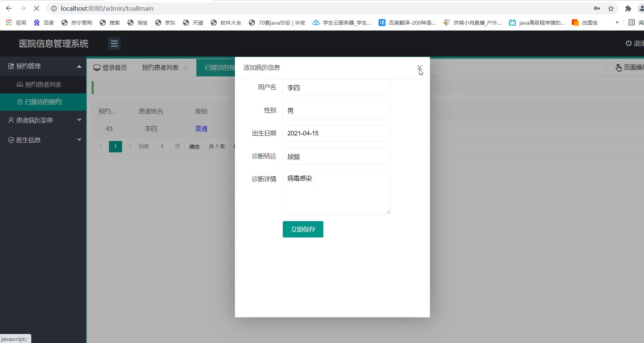The width and height of the screenshot is (644, 343).
Task: Bookmark this page with star icon
Action: (x=611, y=9)
